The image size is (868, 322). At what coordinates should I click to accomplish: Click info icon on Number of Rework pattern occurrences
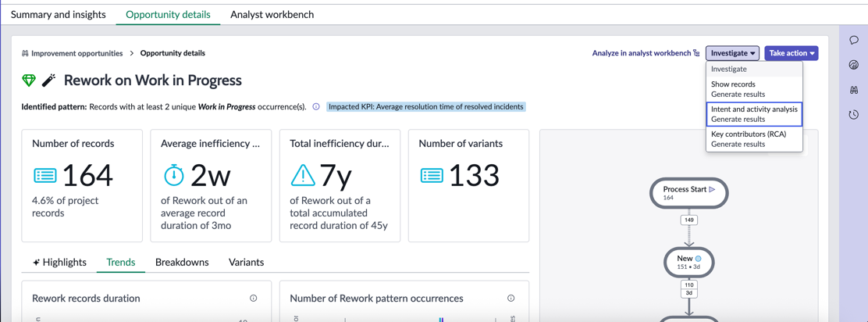click(511, 299)
